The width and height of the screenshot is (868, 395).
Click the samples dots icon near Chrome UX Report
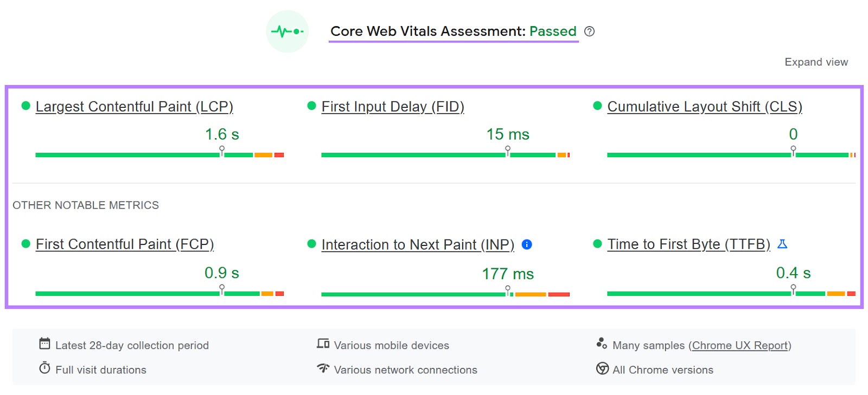click(x=602, y=342)
